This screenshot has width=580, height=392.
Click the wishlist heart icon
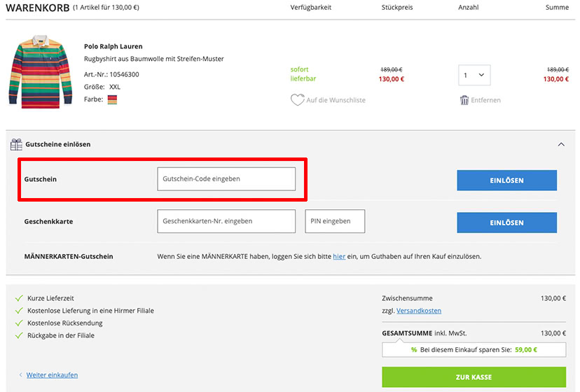pyautogui.click(x=297, y=100)
